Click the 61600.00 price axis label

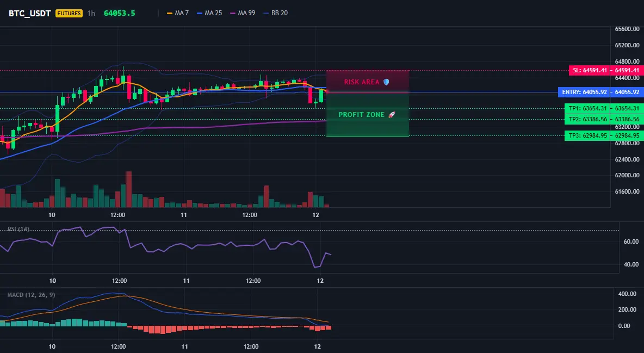click(627, 191)
